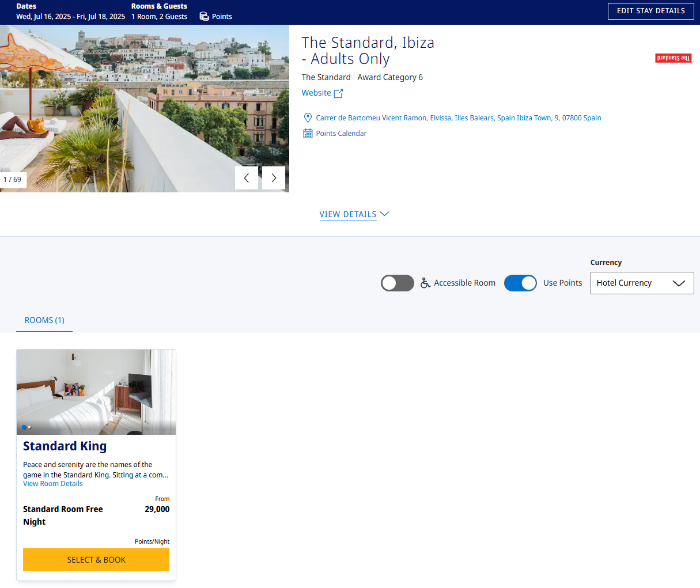Open View Room Details link
Image resolution: width=700 pixels, height=588 pixels.
tap(53, 484)
